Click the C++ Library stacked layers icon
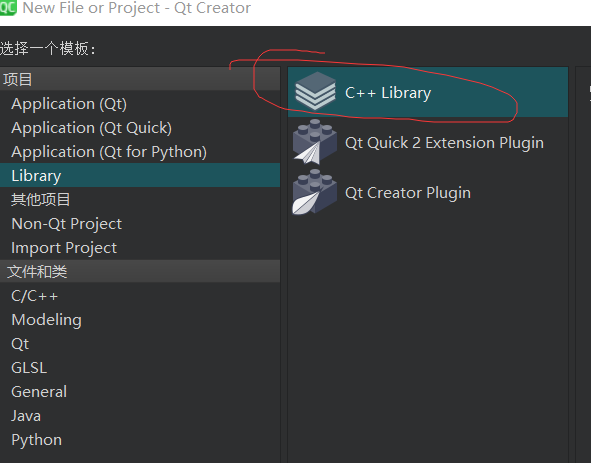591x463 pixels. (x=315, y=92)
